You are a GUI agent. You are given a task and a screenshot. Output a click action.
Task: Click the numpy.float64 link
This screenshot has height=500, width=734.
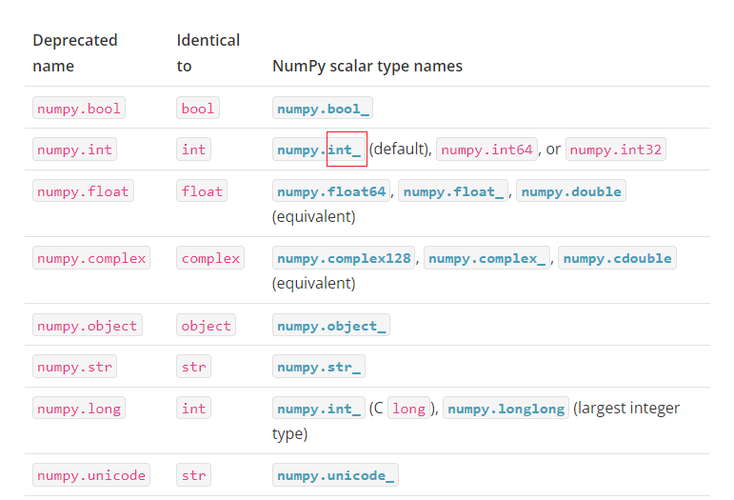coord(331,191)
